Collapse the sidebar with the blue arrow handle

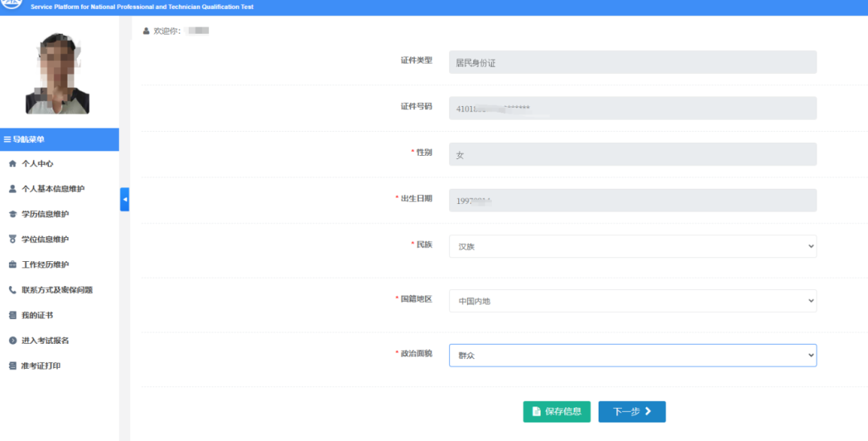click(125, 199)
